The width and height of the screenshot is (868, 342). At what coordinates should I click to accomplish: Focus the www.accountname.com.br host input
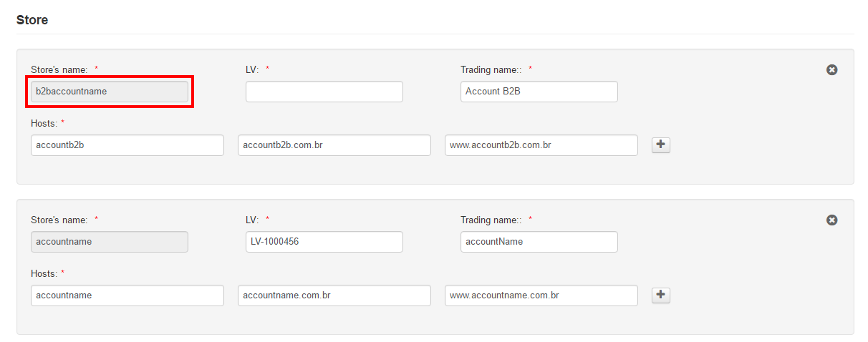point(541,295)
